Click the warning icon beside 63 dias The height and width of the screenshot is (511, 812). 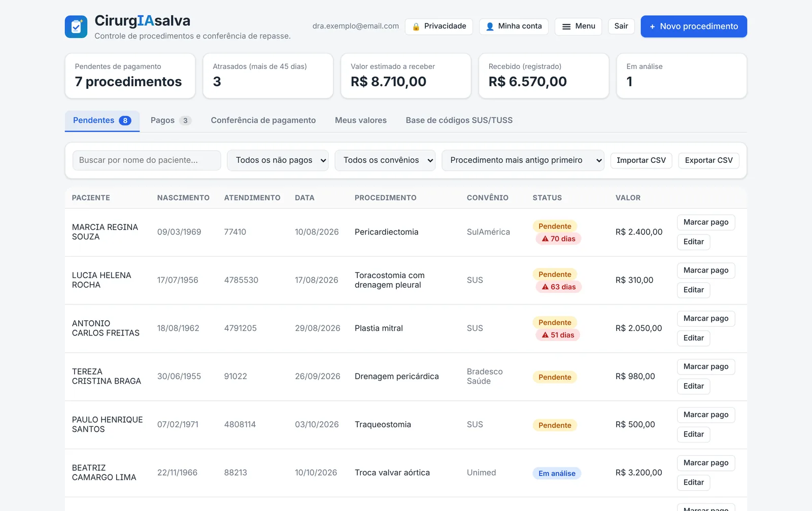(x=546, y=287)
